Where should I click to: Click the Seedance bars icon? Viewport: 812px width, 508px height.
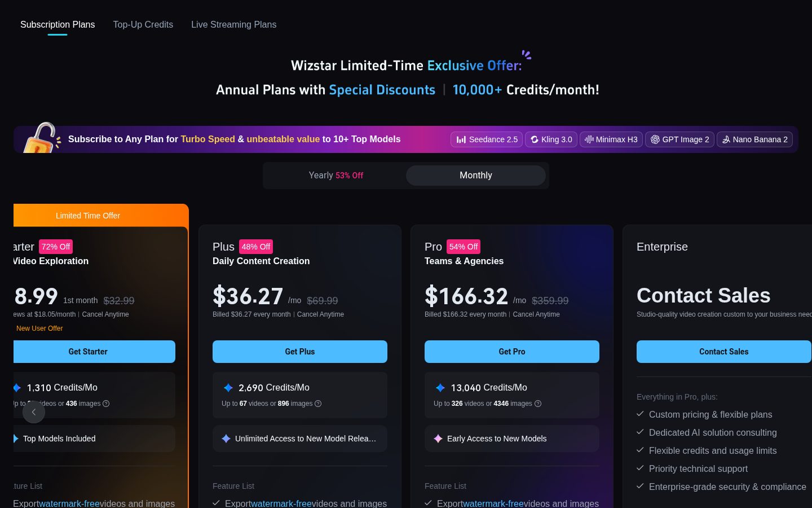tap(461, 139)
